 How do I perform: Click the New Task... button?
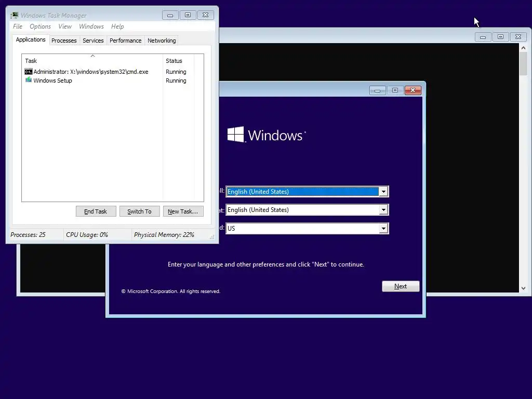[183, 211]
